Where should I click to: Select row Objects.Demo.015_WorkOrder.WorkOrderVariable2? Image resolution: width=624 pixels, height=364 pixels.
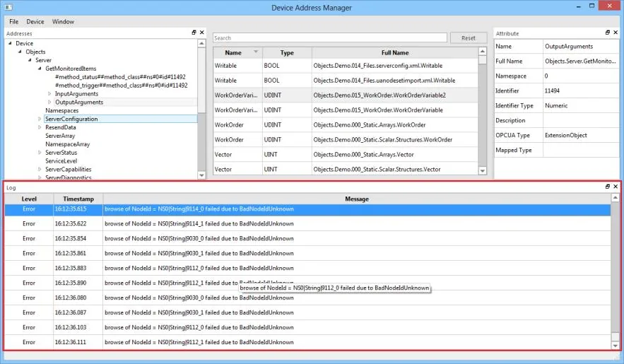tap(346, 95)
